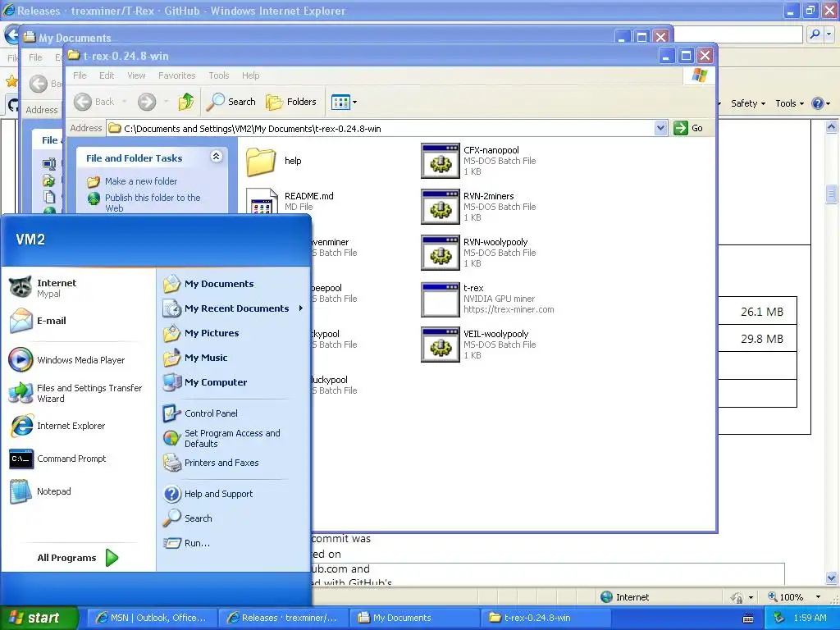Viewport: 840px width, 630px height.
Task: Click the system tray clock
Action: click(810, 618)
